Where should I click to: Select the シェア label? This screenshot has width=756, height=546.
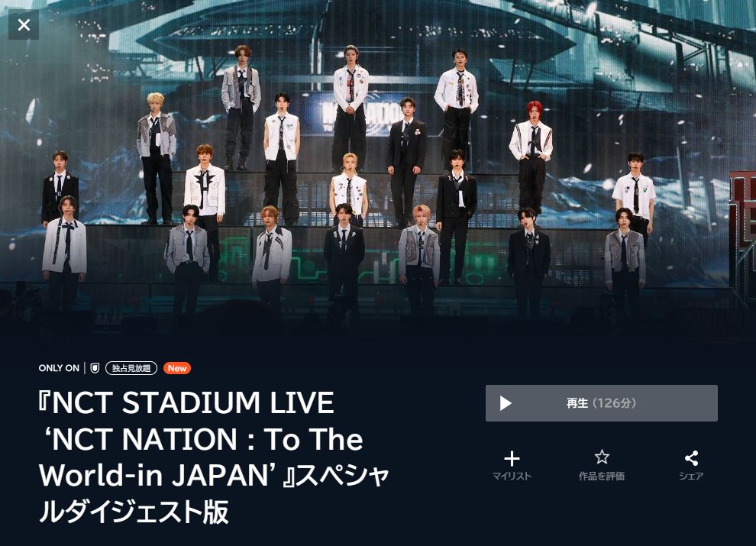[x=691, y=476]
